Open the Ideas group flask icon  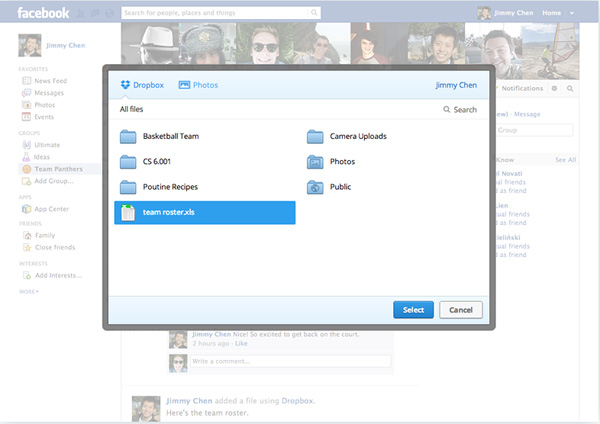[x=26, y=157]
